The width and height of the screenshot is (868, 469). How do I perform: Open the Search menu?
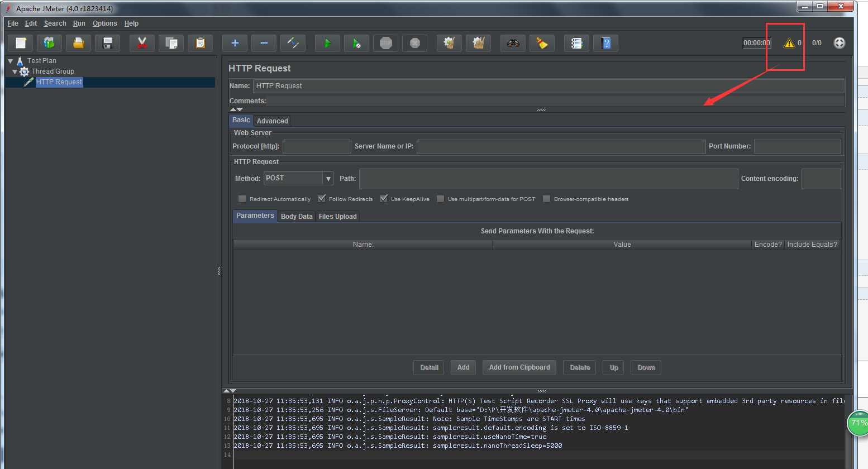[x=55, y=23]
